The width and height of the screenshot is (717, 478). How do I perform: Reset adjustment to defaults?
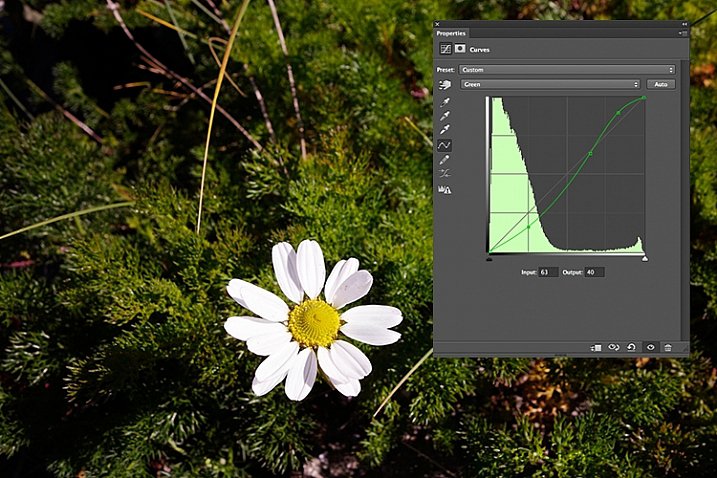(x=632, y=347)
